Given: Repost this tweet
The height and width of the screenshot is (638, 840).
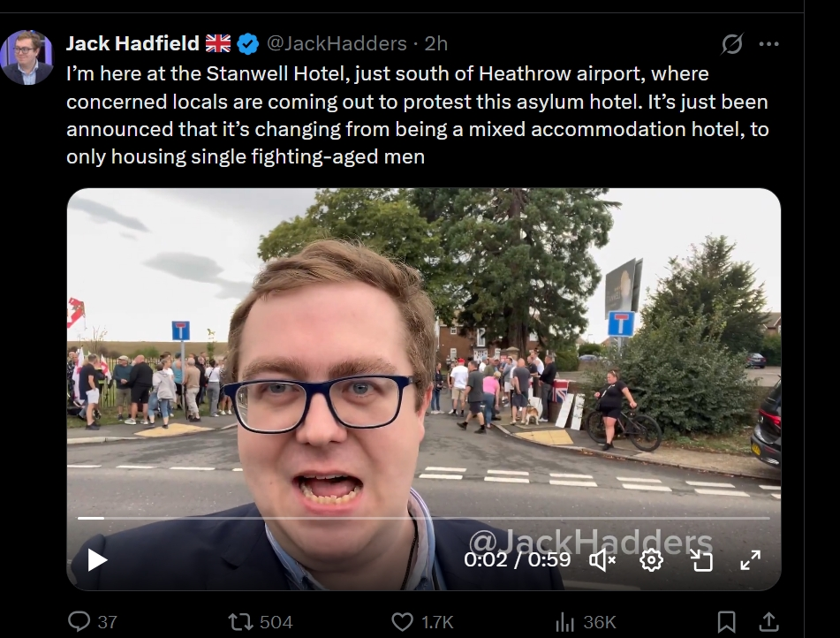Looking at the screenshot, I should point(240,621).
